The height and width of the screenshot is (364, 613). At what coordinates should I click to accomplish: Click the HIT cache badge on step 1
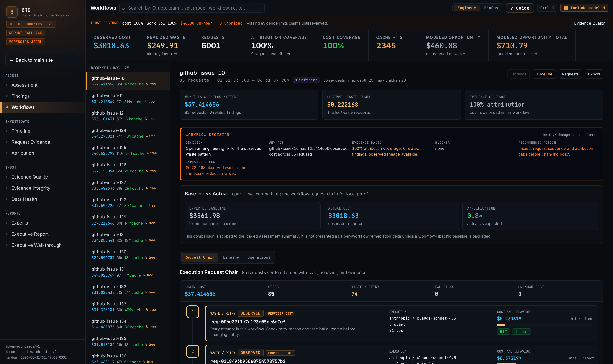pos(503,332)
